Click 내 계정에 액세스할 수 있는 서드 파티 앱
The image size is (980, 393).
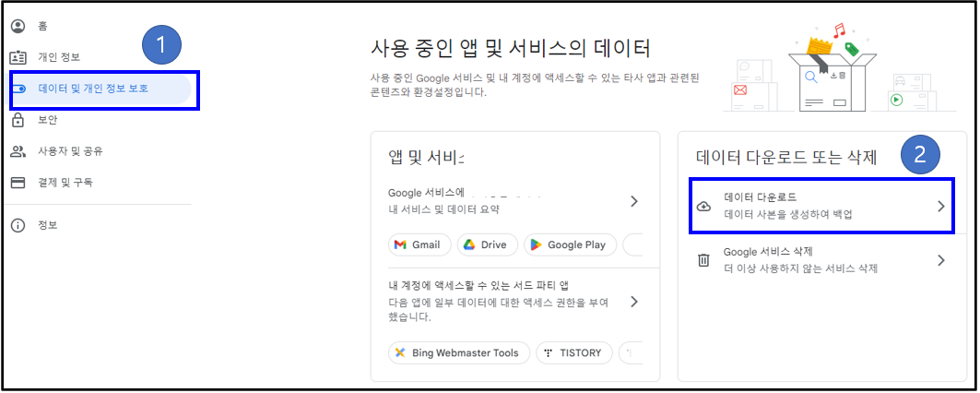[x=478, y=286]
